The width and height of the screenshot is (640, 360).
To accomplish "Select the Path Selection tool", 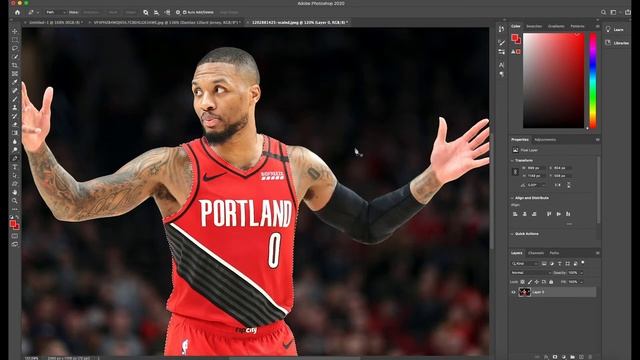I will [x=15, y=176].
